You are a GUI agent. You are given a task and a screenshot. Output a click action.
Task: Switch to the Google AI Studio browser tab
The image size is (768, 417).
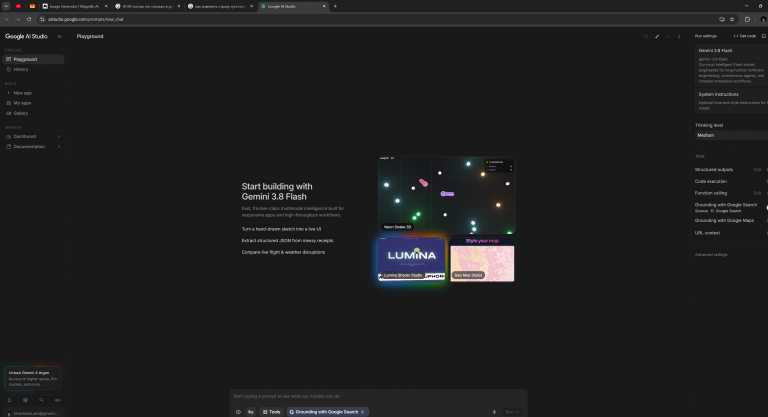(x=292, y=6)
